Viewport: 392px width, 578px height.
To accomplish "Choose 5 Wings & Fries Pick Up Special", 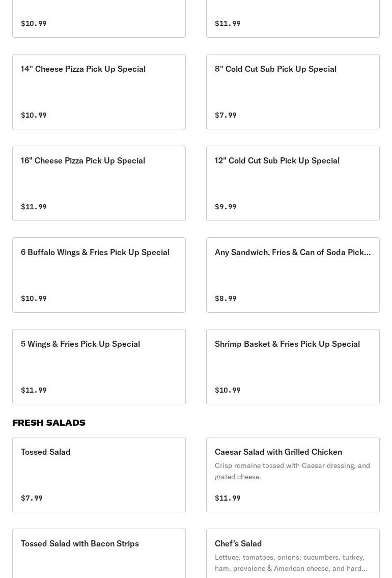I will click(99, 367).
